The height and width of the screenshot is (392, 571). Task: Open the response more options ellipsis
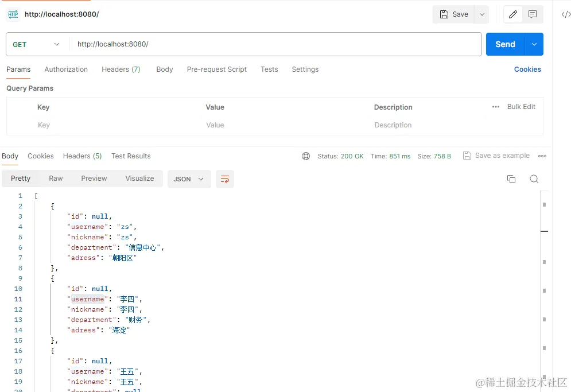[x=542, y=156]
